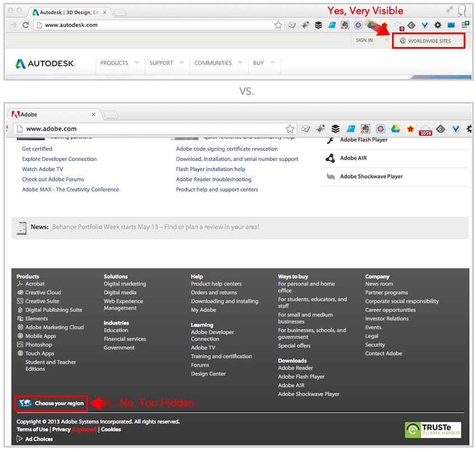Screen dimensions: 476x452
Task: Click the newspaper icon beside News
Action: click(21, 227)
